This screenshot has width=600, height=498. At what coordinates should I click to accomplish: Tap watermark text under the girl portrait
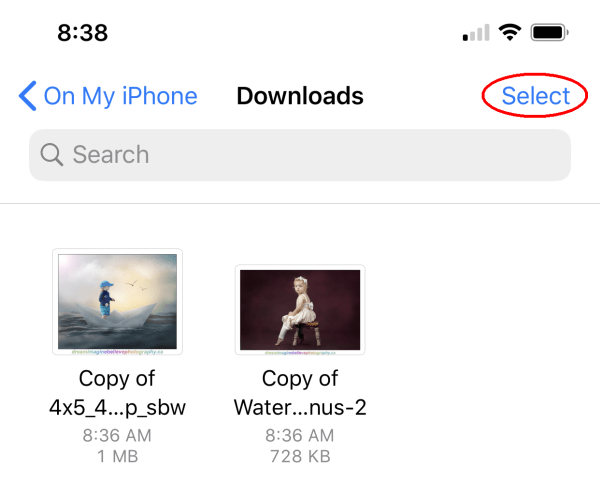coord(300,351)
